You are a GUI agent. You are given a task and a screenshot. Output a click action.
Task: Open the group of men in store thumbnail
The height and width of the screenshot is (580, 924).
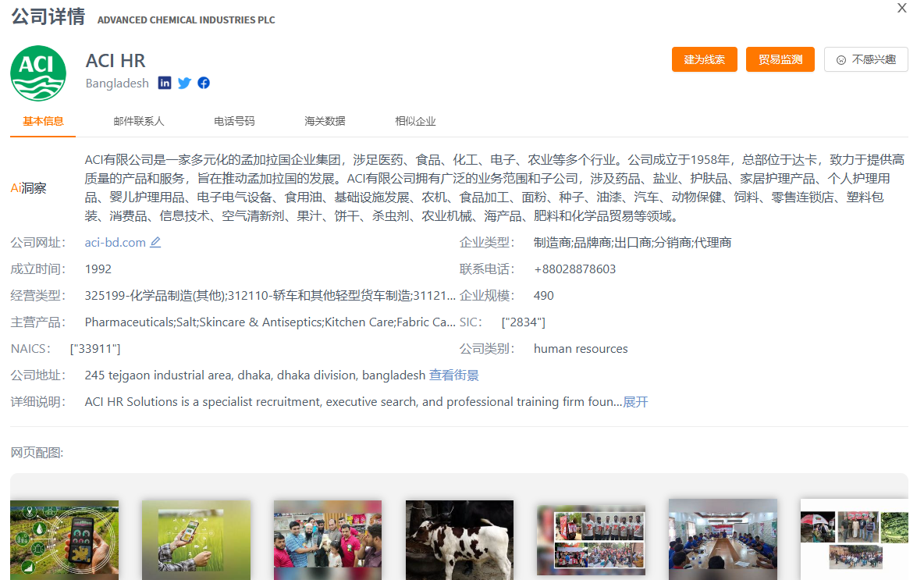pos(328,540)
